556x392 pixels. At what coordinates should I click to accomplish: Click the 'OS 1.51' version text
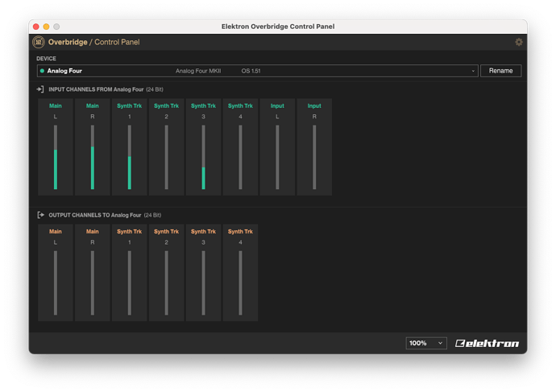tap(251, 71)
